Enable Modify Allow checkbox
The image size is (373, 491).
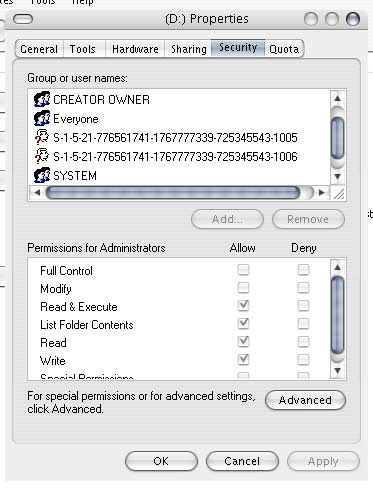(x=243, y=288)
